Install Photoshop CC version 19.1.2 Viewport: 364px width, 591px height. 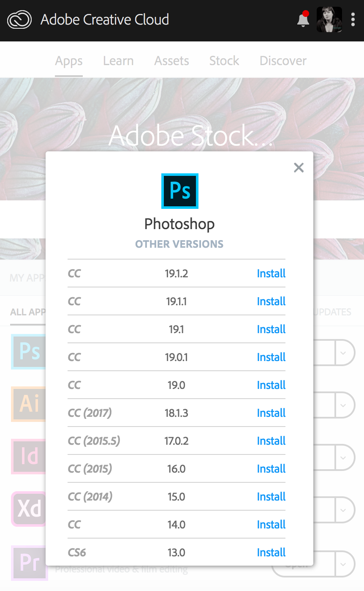pyautogui.click(x=271, y=274)
